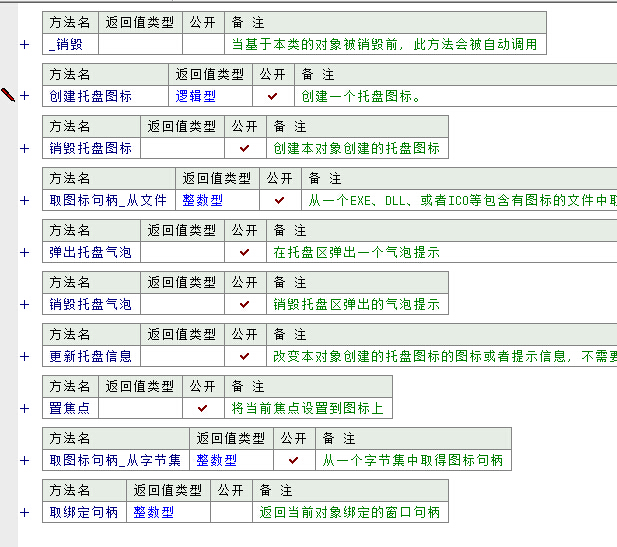
Task: Toggle public checkmark for 创建托盘图标
Action: tap(273, 96)
